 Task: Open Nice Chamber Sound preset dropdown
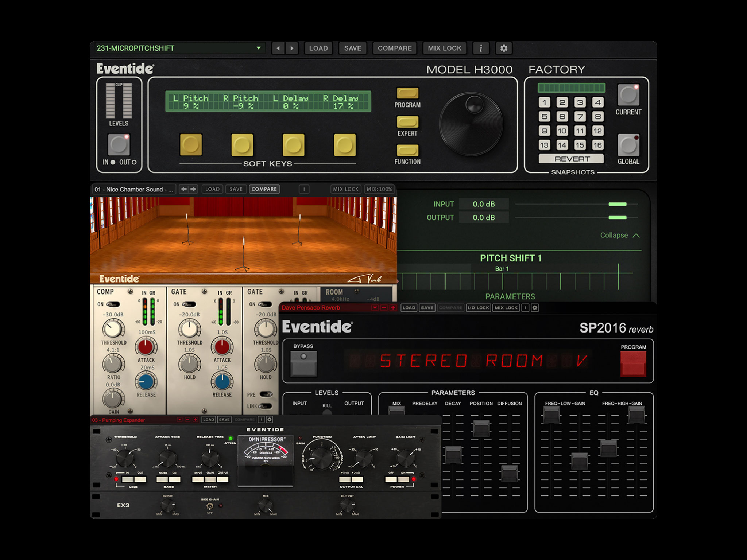point(134,189)
